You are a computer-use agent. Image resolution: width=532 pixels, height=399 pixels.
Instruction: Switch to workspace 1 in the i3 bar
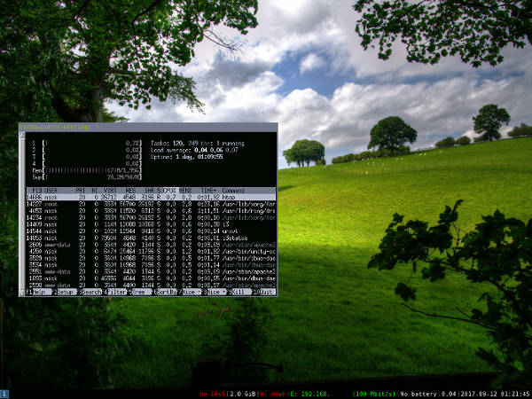pyautogui.click(x=4, y=394)
